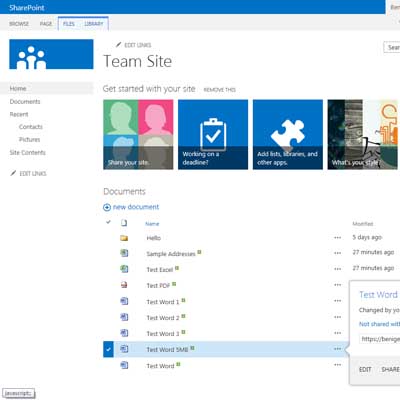Screen dimensions: 400x400
Task: Click the new document link
Action: tap(136, 207)
